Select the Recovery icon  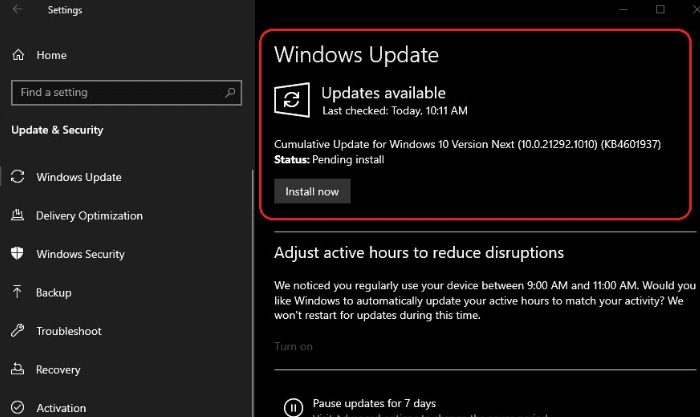(17, 369)
